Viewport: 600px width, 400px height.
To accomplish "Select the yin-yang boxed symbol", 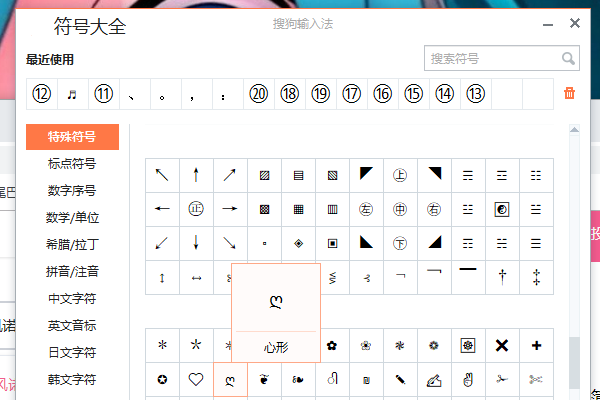I will point(502,209).
